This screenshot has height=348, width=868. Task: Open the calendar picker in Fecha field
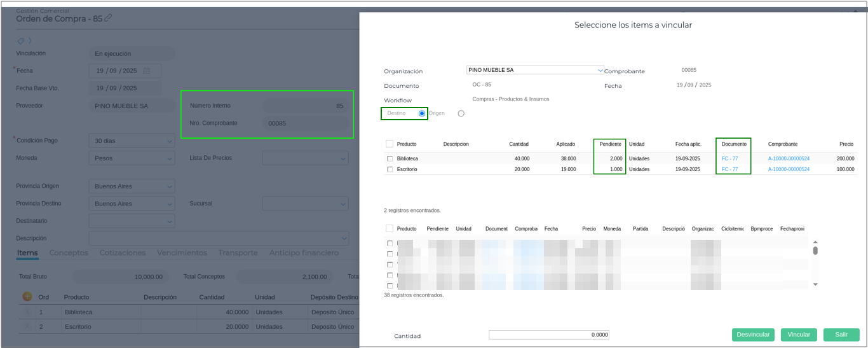point(147,71)
